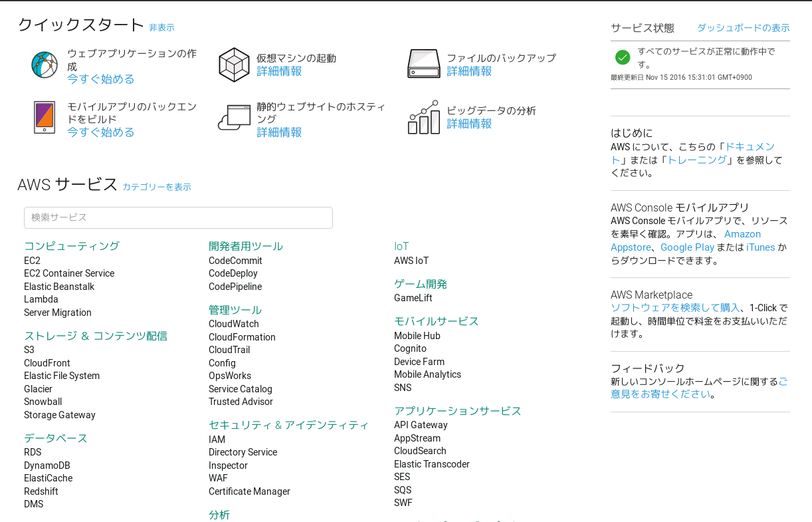Open the S3 storage service
This screenshot has height=522, width=812.
pyautogui.click(x=29, y=350)
